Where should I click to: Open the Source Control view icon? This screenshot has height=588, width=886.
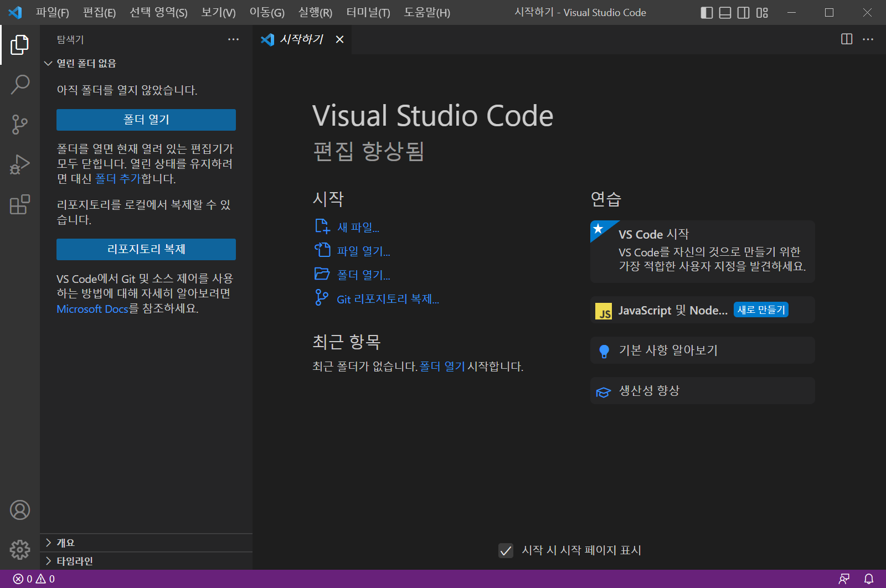pos(20,125)
